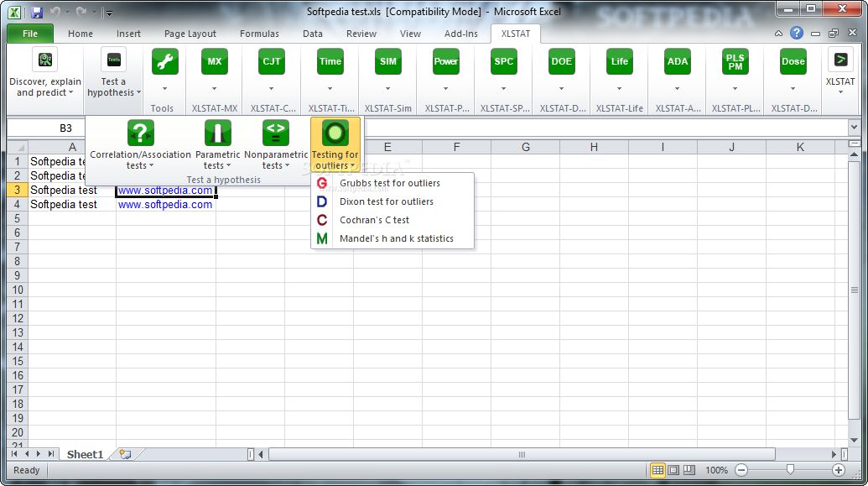The width and height of the screenshot is (868, 486).
Task: Click the XLSTAT options icon at ribbon end
Action: click(840, 60)
